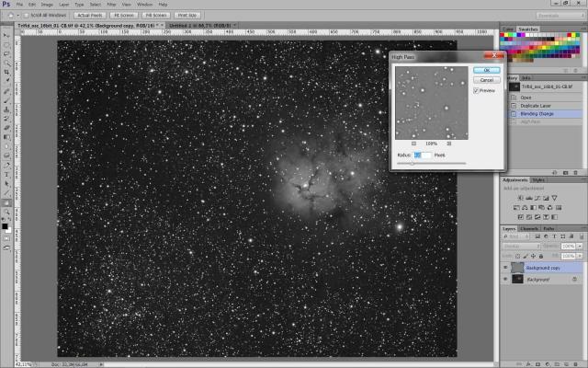Uncheck the Preview checkbox

click(476, 91)
